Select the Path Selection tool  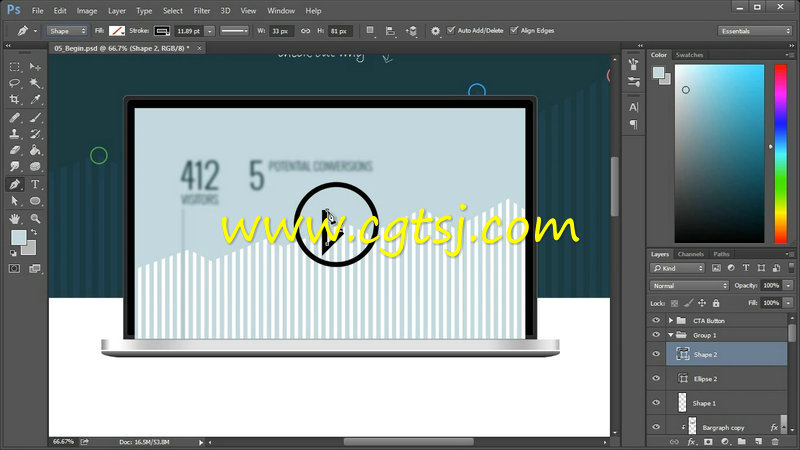coord(14,201)
